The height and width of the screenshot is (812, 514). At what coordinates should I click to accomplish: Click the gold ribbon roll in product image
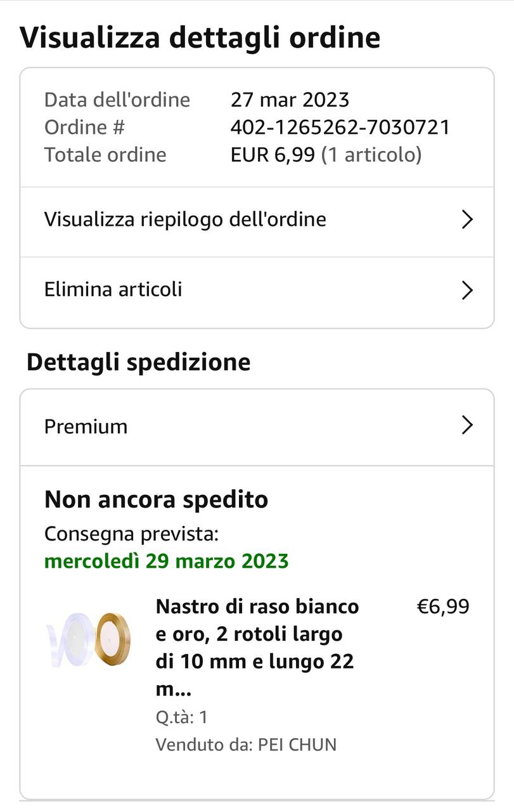pos(112,636)
